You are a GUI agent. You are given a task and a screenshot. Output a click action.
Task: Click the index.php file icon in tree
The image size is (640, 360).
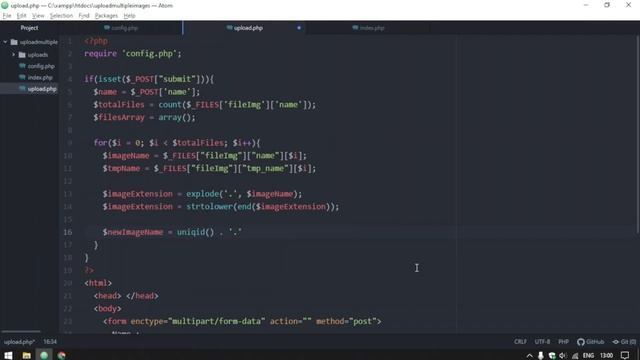[x=22, y=77]
